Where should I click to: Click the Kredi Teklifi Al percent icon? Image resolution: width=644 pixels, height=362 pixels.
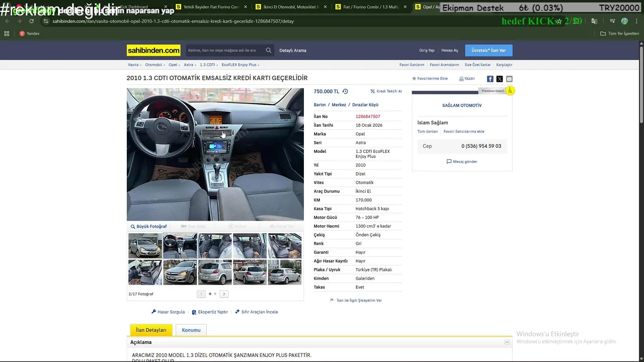coord(373,92)
